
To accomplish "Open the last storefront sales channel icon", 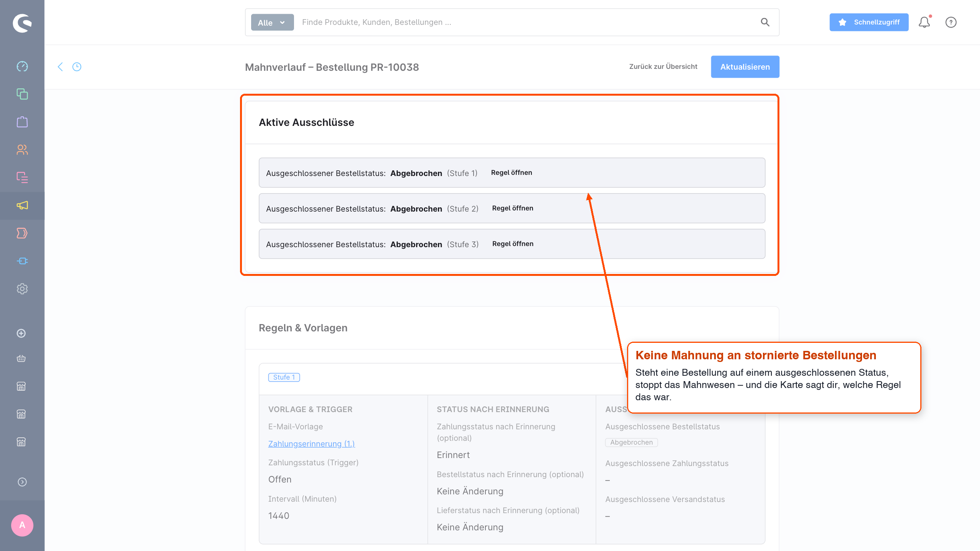I will click(21, 442).
